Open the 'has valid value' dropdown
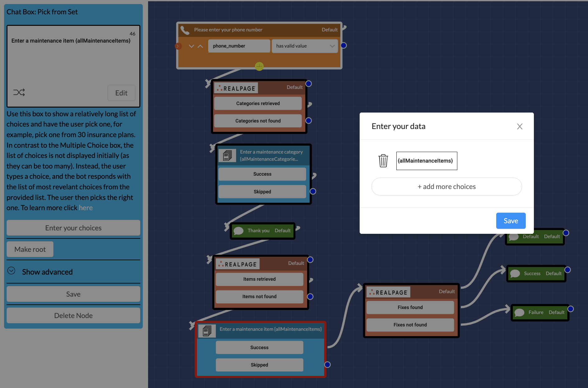 pos(304,46)
